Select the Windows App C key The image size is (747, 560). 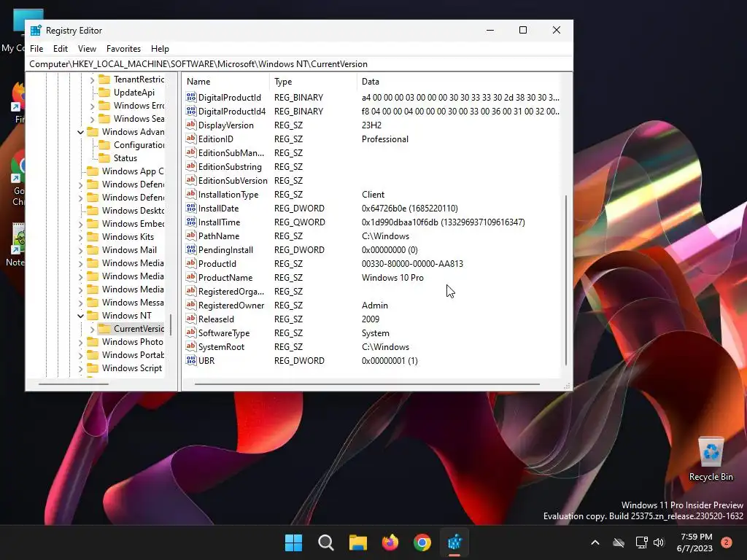coord(133,171)
